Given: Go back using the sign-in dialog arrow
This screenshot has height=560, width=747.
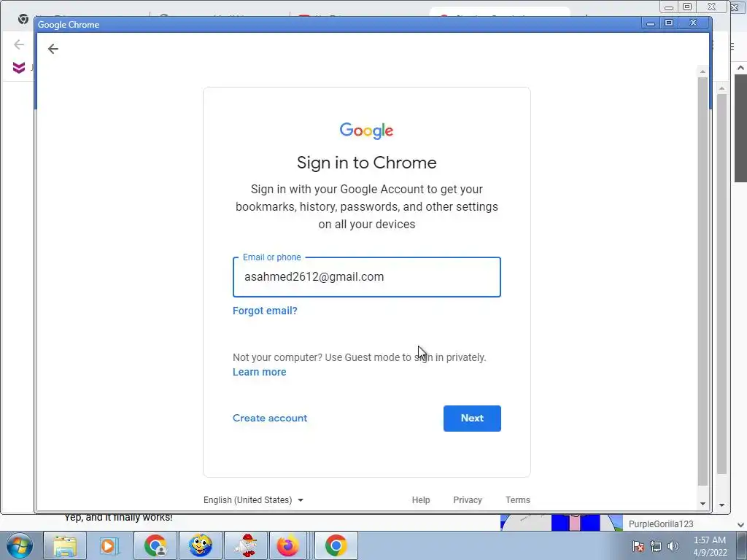Looking at the screenshot, I should (53, 49).
